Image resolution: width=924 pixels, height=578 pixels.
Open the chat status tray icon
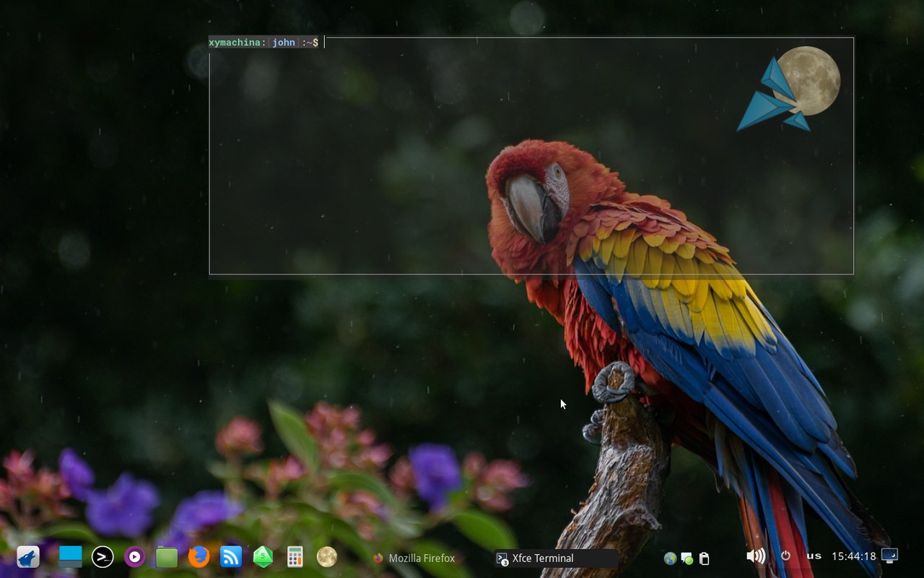687,558
